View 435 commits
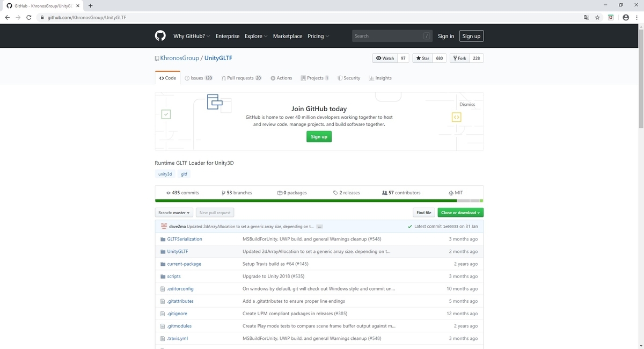The width and height of the screenshot is (644, 349). (182, 193)
